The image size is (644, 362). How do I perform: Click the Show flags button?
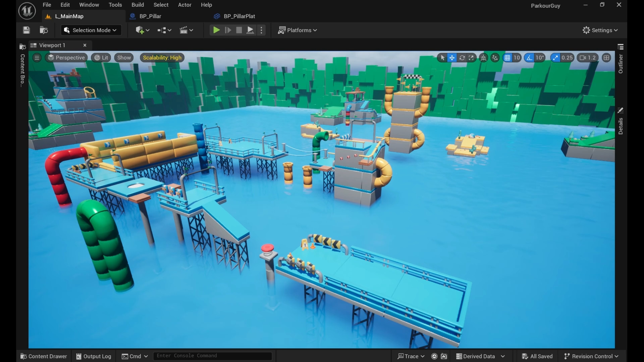124,58
